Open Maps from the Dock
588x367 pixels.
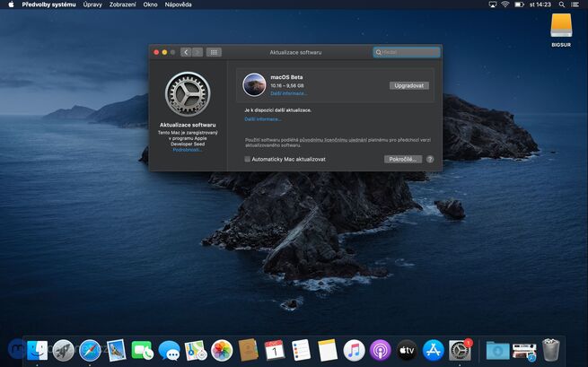(x=196, y=351)
